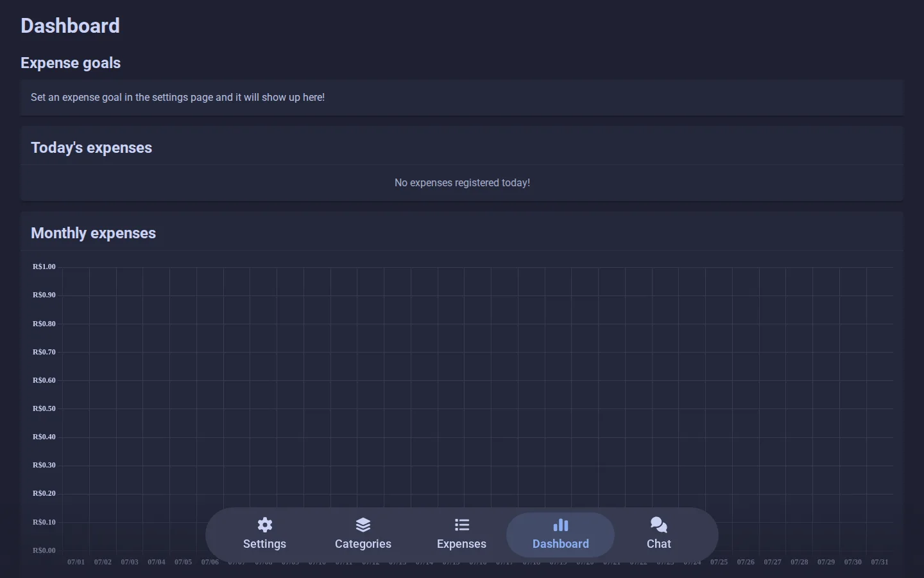Open the Chat bubbles icon
This screenshot has width=924, height=578.
(659, 525)
